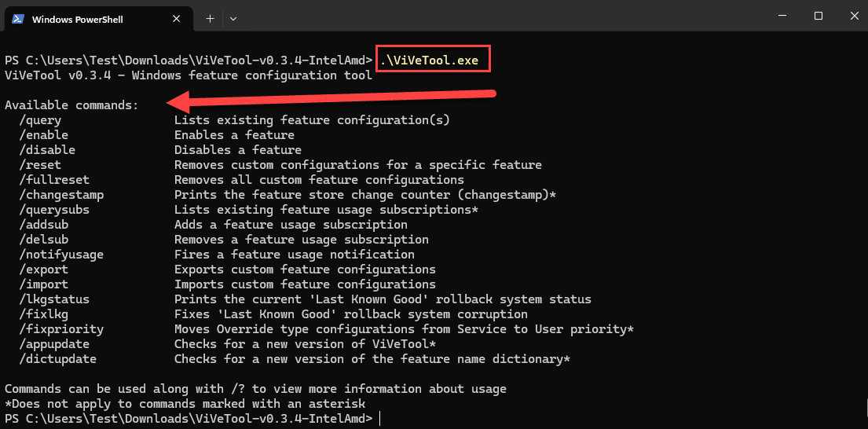Screen dimensions: 868x429
Task: Click the /querysubs command text
Action: tap(54, 209)
